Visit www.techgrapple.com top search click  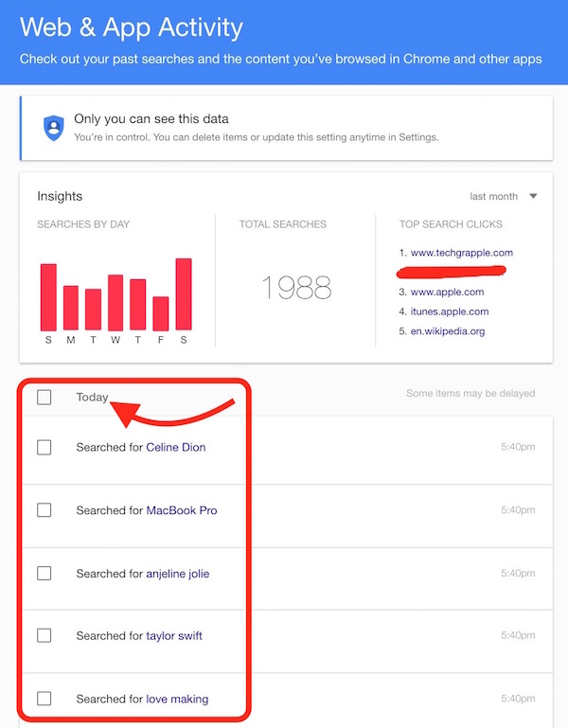click(461, 253)
